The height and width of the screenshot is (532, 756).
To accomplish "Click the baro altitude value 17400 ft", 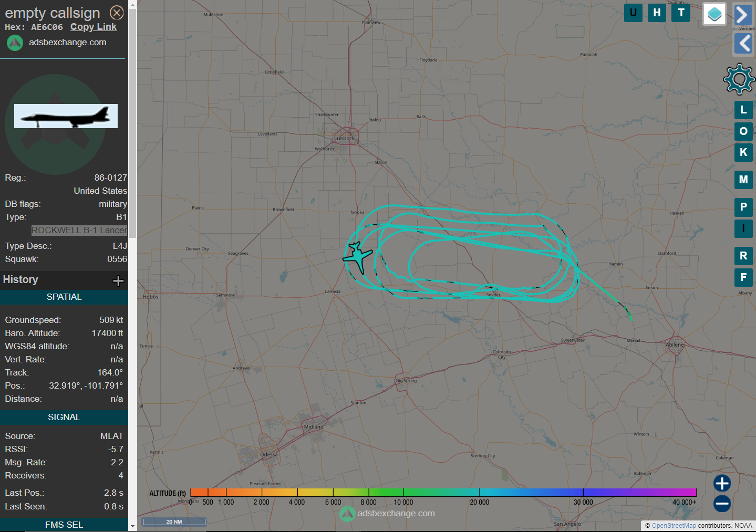I will tap(108, 333).
